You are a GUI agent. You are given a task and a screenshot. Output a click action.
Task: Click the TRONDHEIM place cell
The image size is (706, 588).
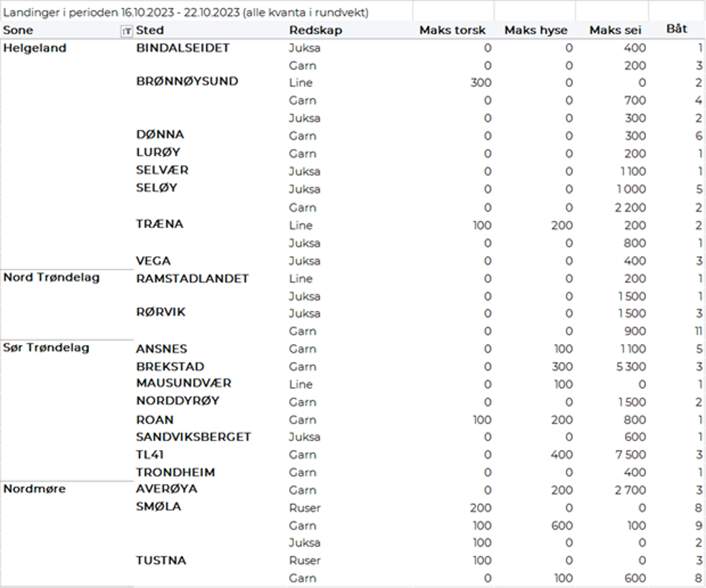pyautogui.click(x=175, y=472)
